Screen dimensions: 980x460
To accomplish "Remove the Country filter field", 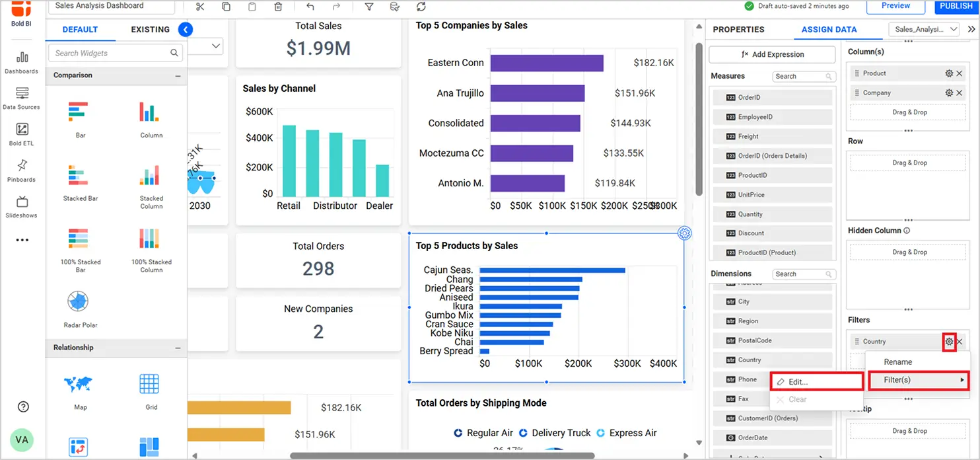I will 960,342.
